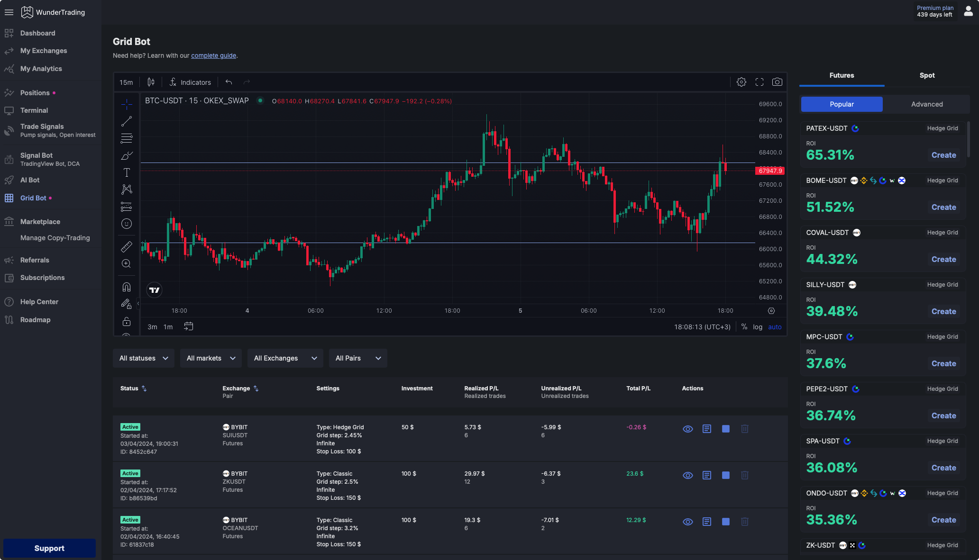Open the Text annotation tool
The width and height of the screenshot is (979, 560).
click(x=127, y=172)
